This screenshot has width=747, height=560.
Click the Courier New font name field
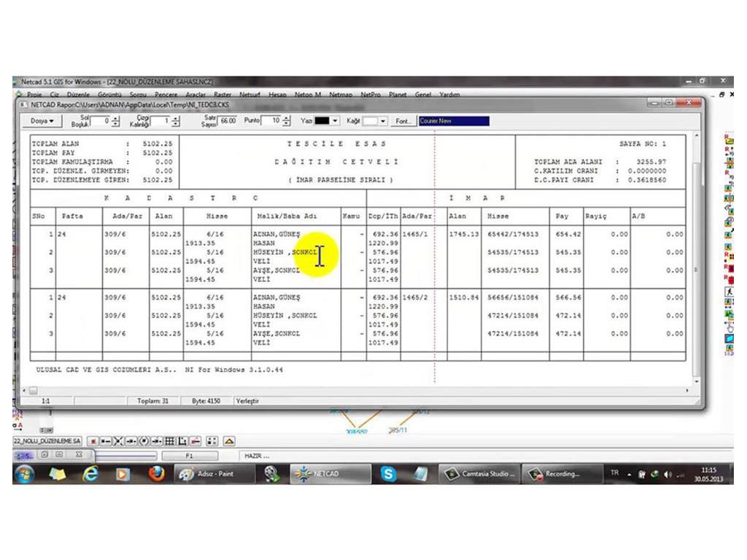pyautogui.click(x=453, y=121)
